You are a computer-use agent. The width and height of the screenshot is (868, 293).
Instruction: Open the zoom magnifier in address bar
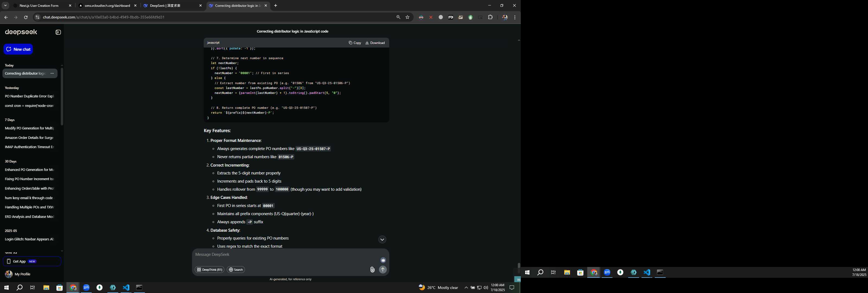(x=398, y=17)
